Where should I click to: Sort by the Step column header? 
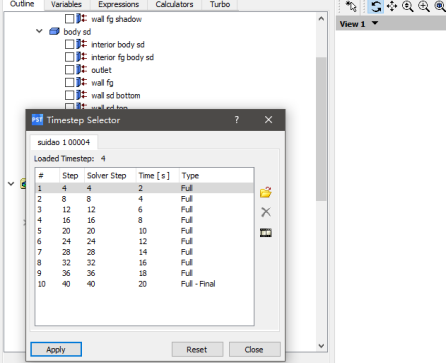(x=72, y=176)
